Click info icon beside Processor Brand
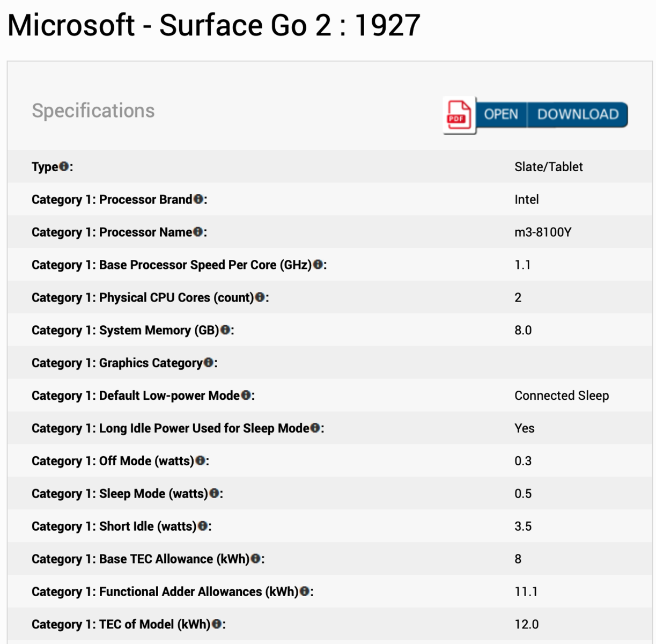656x644 pixels. [198, 199]
